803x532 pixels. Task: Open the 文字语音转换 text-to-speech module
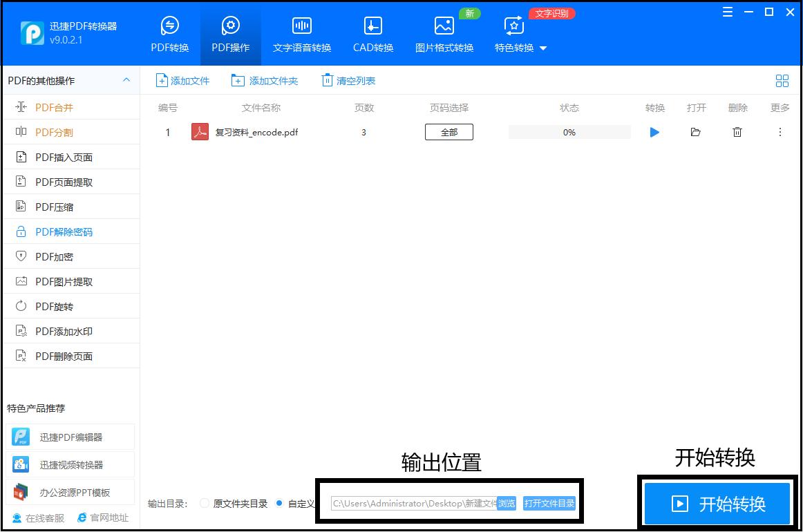(301, 33)
